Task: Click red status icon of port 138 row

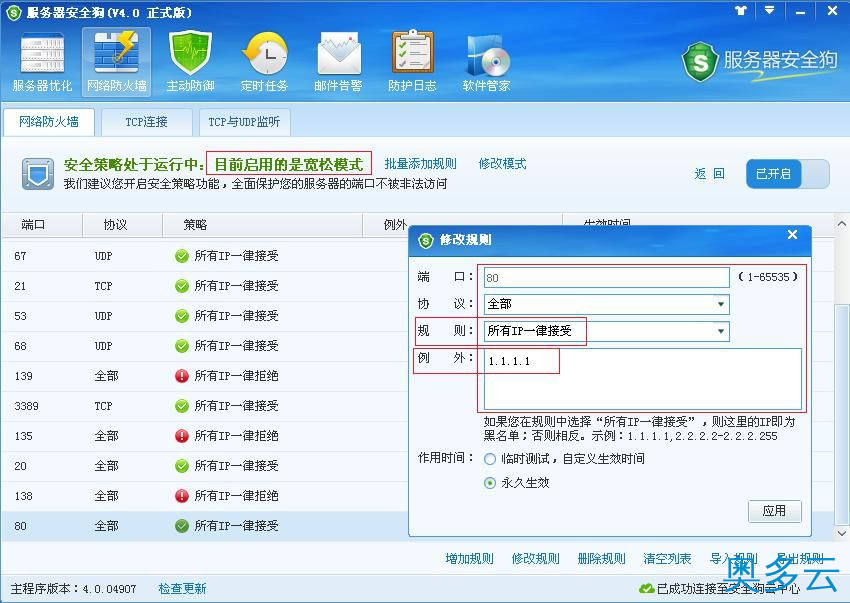Action: tap(182, 496)
